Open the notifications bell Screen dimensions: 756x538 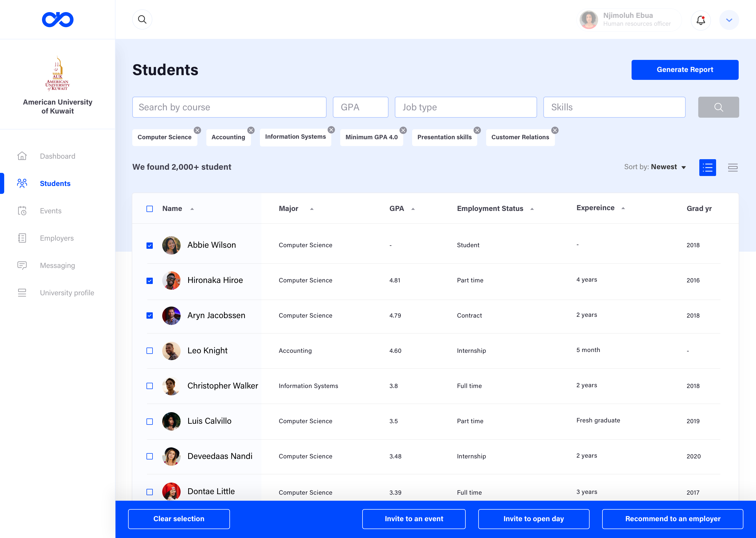[701, 20]
